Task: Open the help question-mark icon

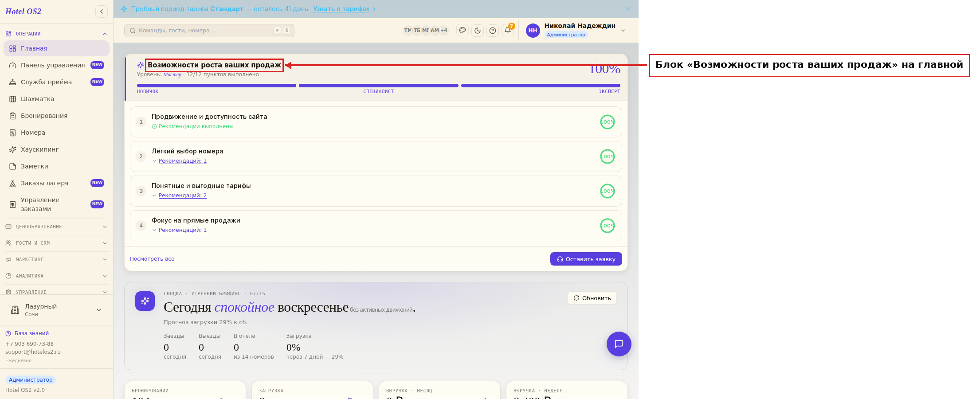Action: pos(493,31)
